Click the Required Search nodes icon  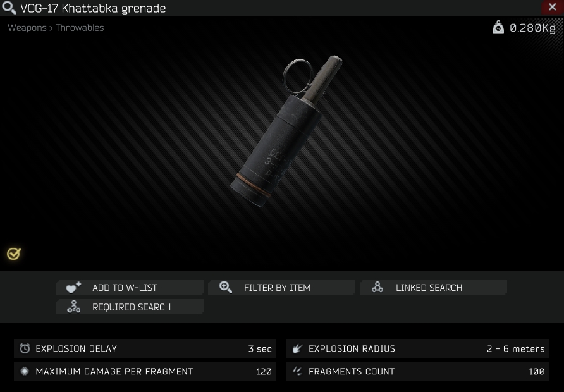pyautogui.click(x=74, y=307)
